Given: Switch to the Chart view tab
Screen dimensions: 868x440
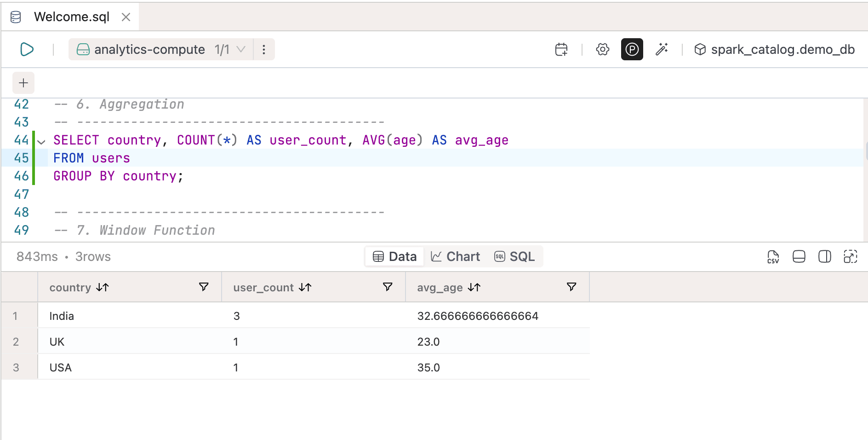Looking at the screenshot, I should [x=455, y=257].
